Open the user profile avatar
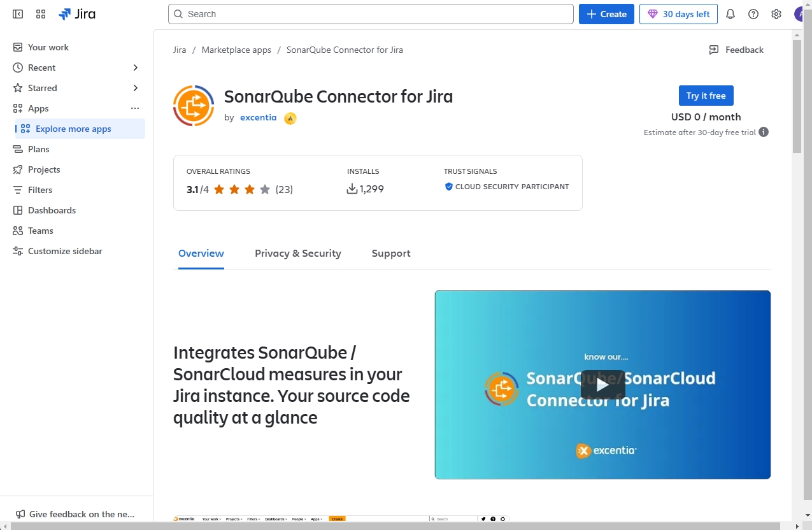The image size is (812, 530). (801, 14)
